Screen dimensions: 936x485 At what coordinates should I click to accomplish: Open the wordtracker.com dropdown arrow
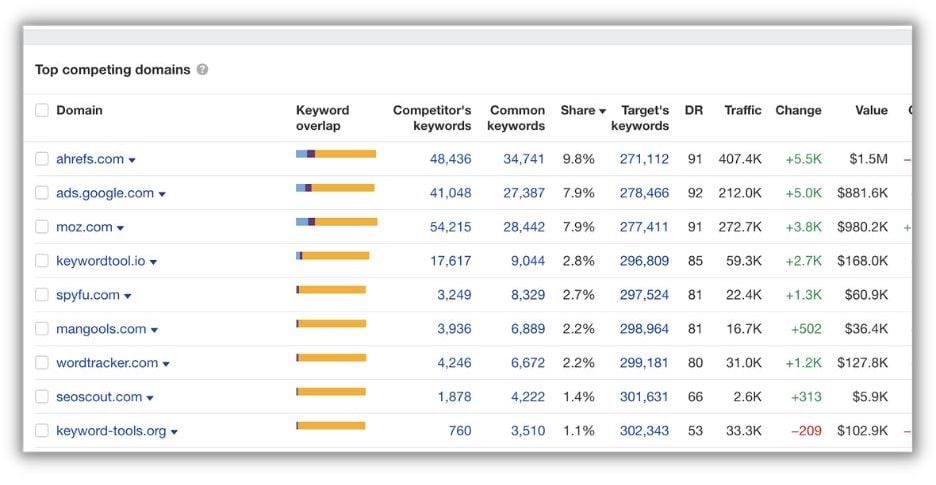click(166, 364)
